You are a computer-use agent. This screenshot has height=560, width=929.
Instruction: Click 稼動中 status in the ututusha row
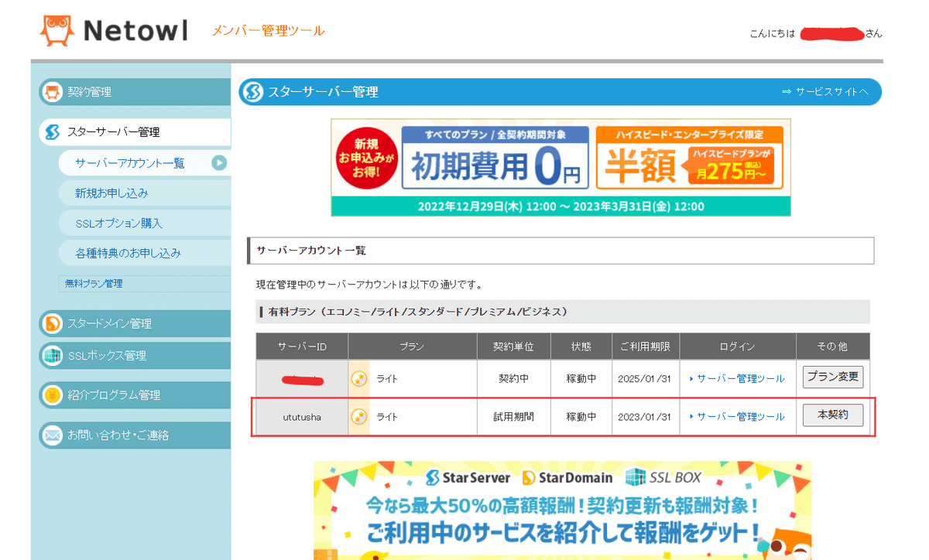point(581,417)
